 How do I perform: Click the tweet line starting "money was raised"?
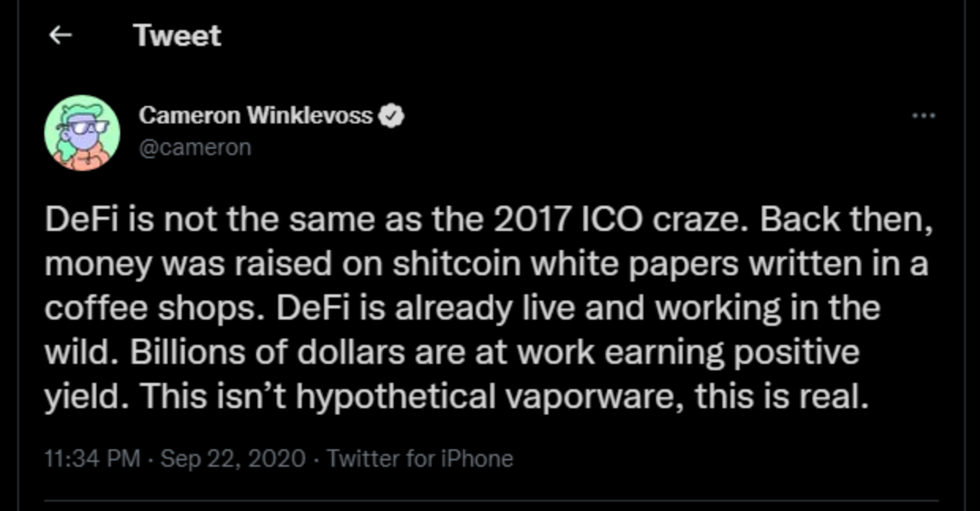(x=485, y=264)
